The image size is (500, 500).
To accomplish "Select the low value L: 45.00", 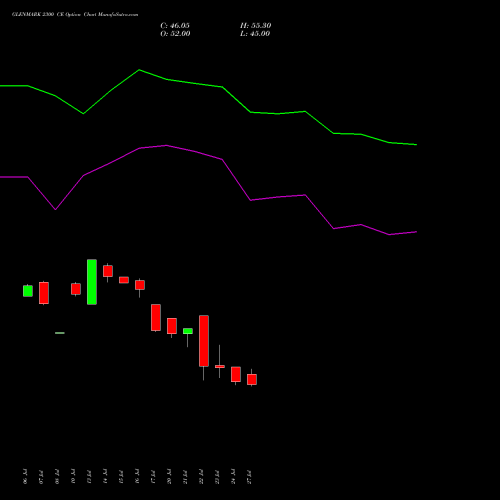I will [255, 34].
